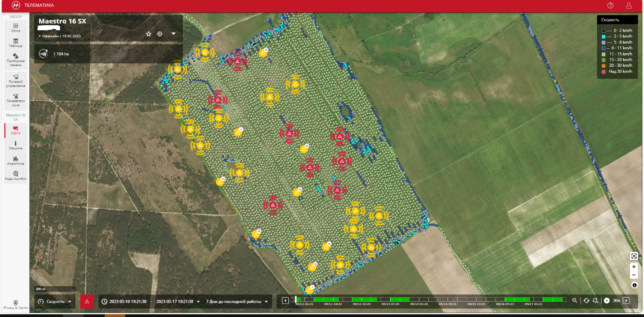Click the white timeline position handle

click(296, 299)
